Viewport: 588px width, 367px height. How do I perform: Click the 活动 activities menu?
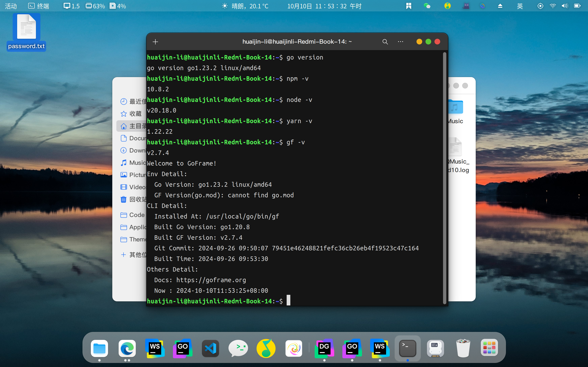tap(11, 6)
